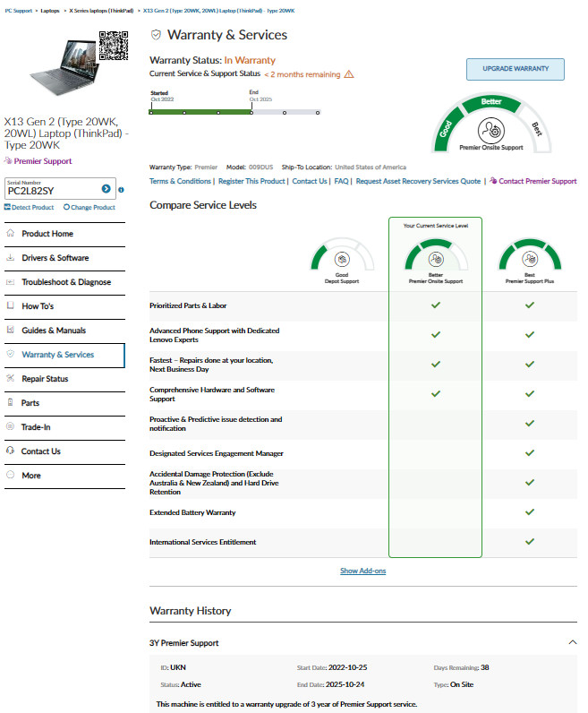The width and height of the screenshot is (588, 713).
Task: Click Start Date value '2022-10-25'
Action: coord(347,667)
